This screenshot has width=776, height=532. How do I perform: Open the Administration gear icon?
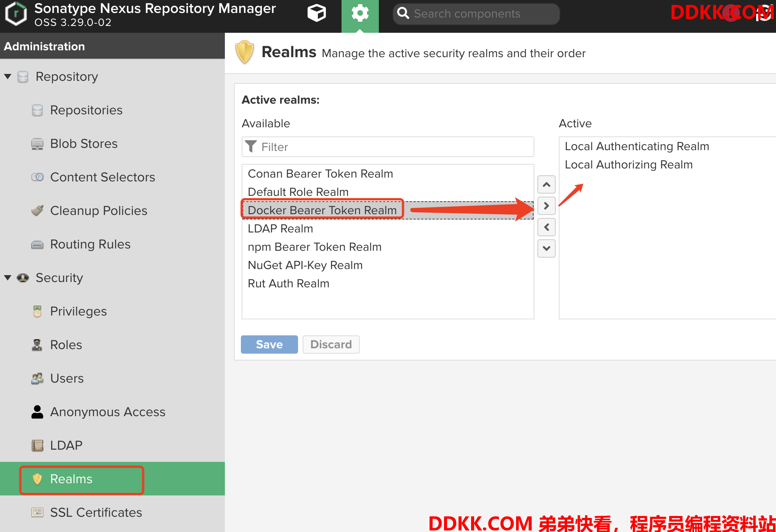[x=360, y=14]
